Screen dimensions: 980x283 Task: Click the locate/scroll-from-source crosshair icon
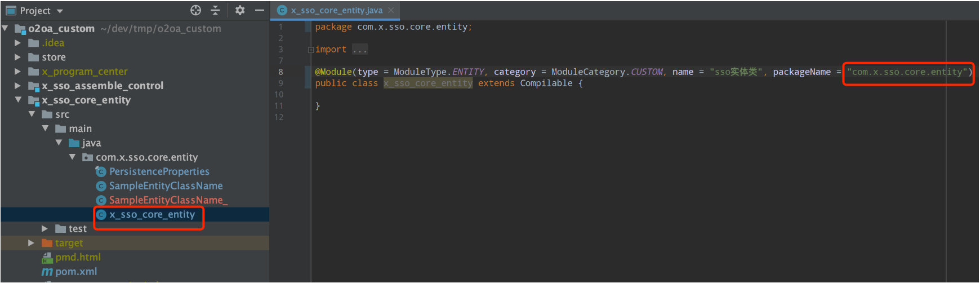tap(195, 10)
